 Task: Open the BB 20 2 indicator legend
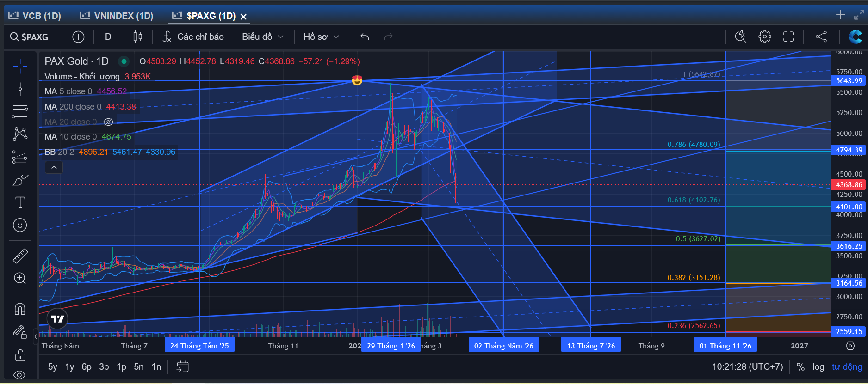110,152
